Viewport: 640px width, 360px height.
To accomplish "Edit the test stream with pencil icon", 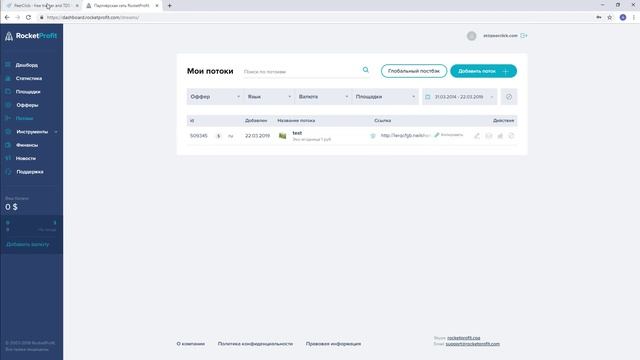I will click(x=477, y=136).
